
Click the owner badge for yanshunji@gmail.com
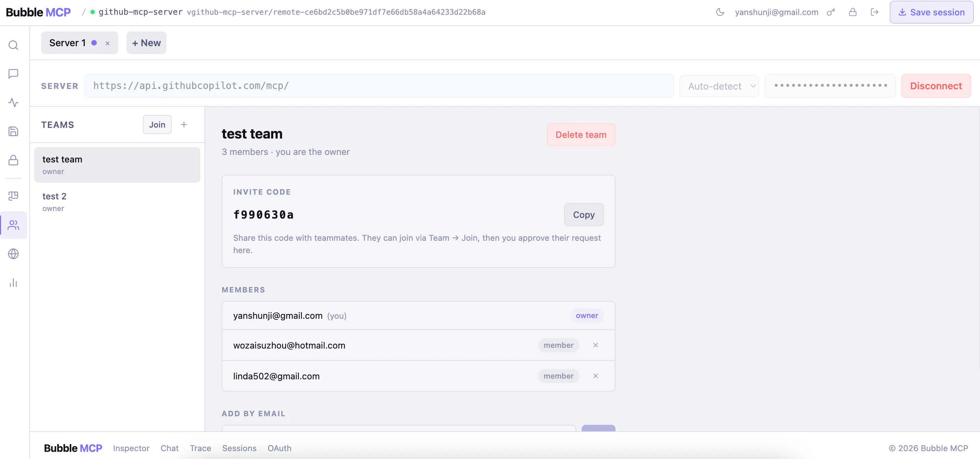[587, 315]
